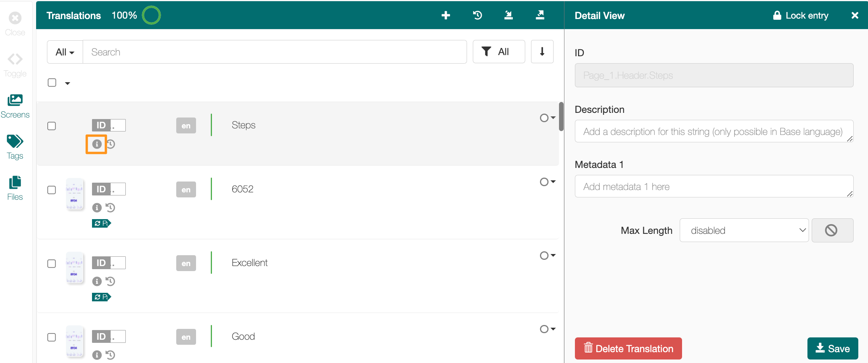Click the en language badge on Excellent row
868x363 pixels.
tap(186, 263)
